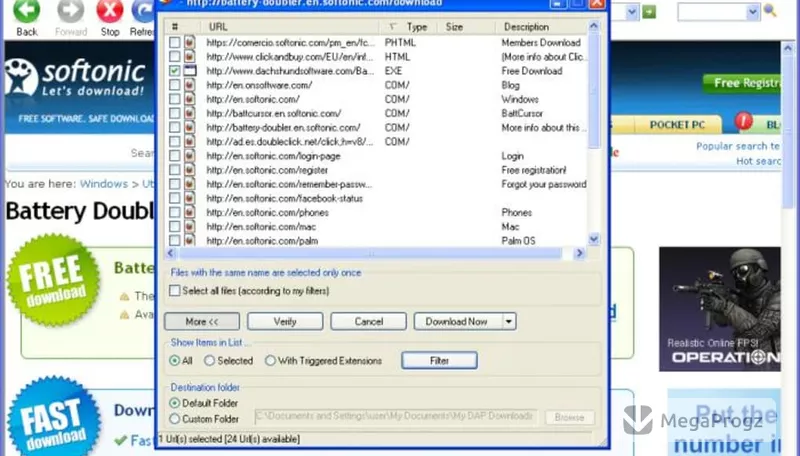This screenshot has width=800, height=456.
Task: Choose With Triggered Extensions option
Action: pos(270,361)
